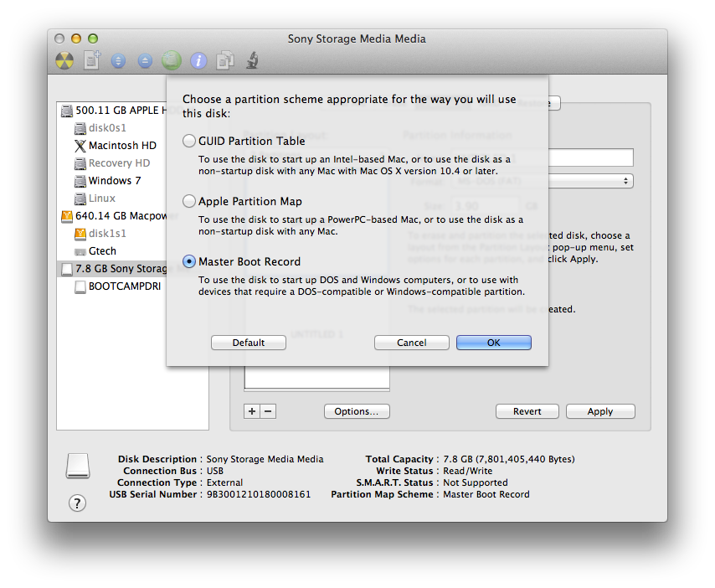Click Cancel in the partition scheme sheet

pyautogui.click(x=412, y=343)
